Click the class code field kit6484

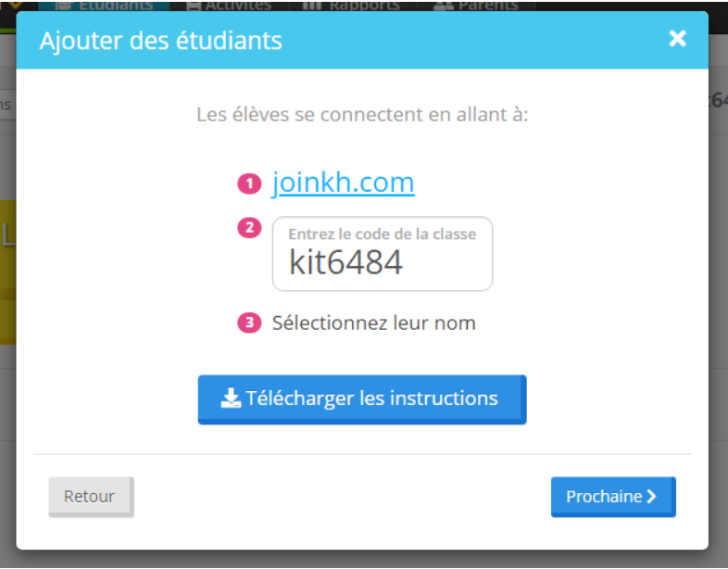(383, 254)
